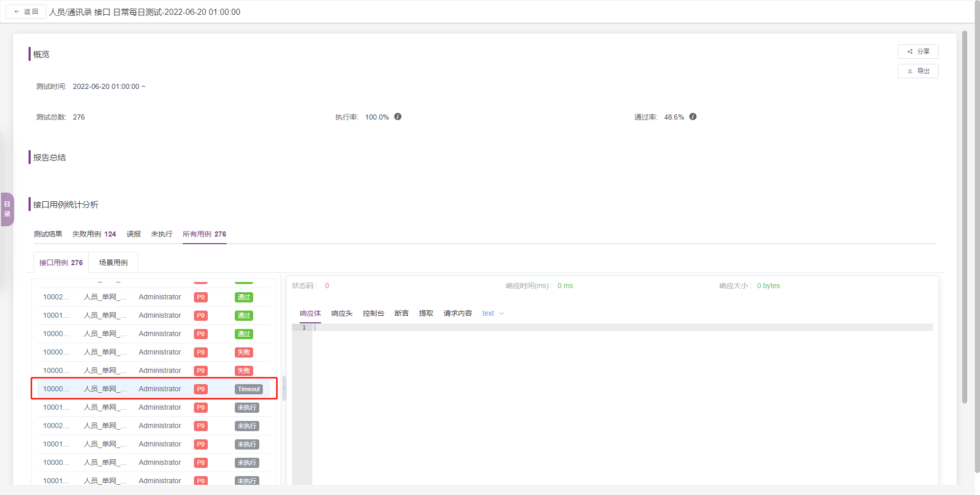Click the 返回 back button
980x495 pixels.
tap(26, 12)
